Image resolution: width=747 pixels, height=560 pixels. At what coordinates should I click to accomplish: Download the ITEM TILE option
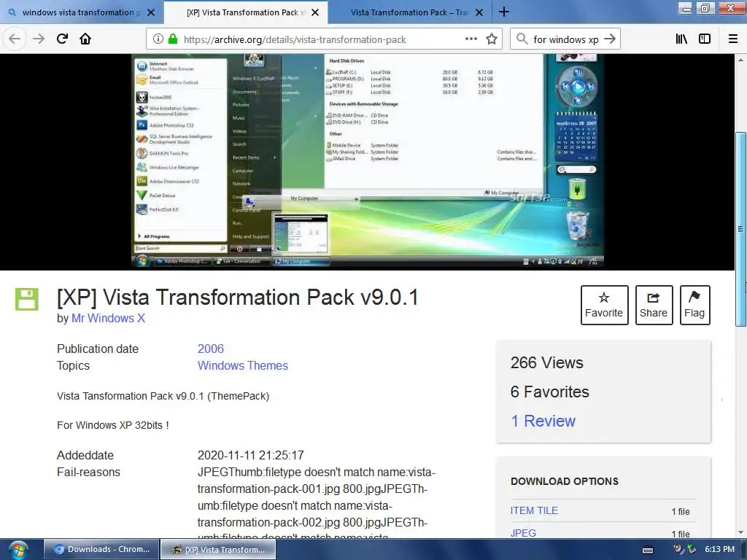tap(534, 510)
